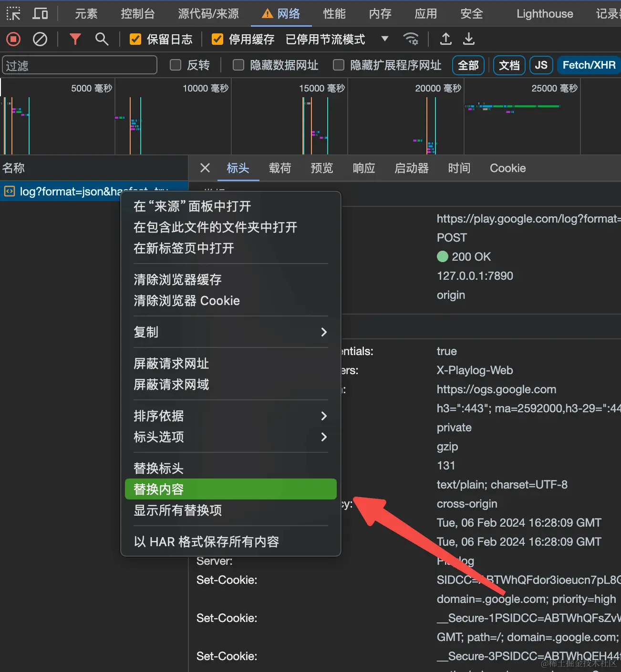Expand the 标头选项 submenu
Screen dimensions: 621x672
pyautogui.click(x=231, y=437)
